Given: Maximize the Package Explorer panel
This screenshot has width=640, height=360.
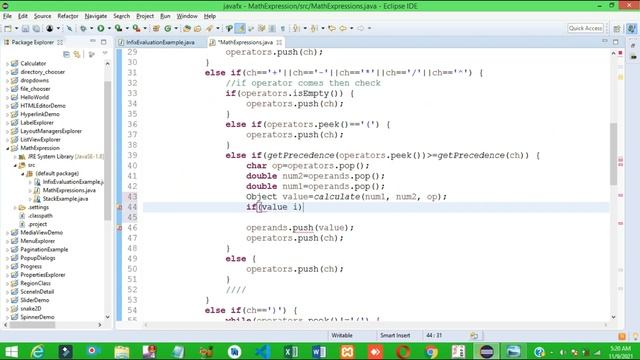Looking at the screenshot, I should click(104, 42).
